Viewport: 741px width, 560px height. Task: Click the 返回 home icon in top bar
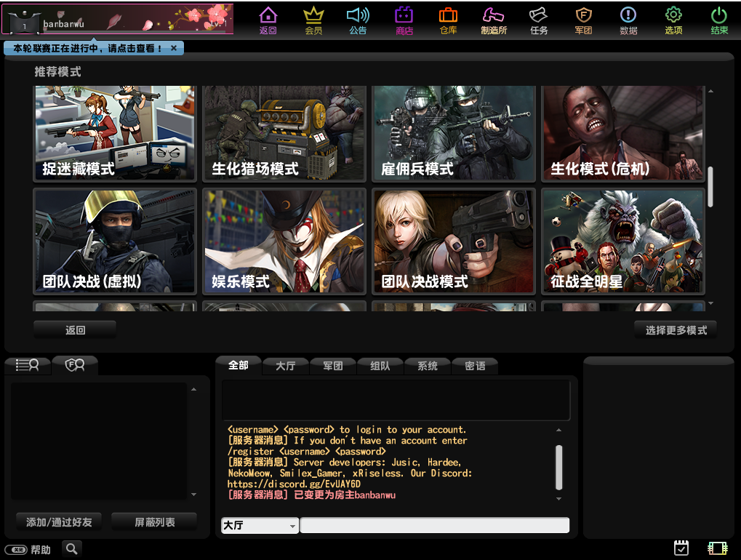coord(268,20)
